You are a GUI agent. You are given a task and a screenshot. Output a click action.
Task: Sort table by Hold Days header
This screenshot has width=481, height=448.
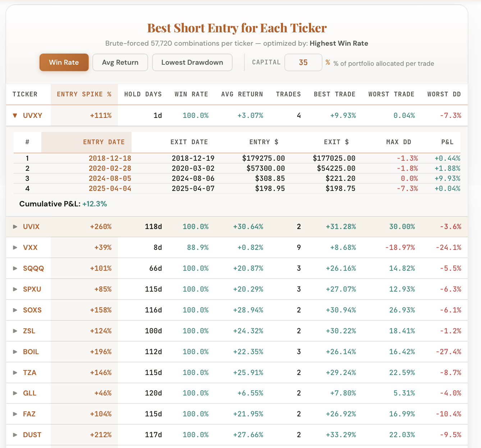pos(143,94)
